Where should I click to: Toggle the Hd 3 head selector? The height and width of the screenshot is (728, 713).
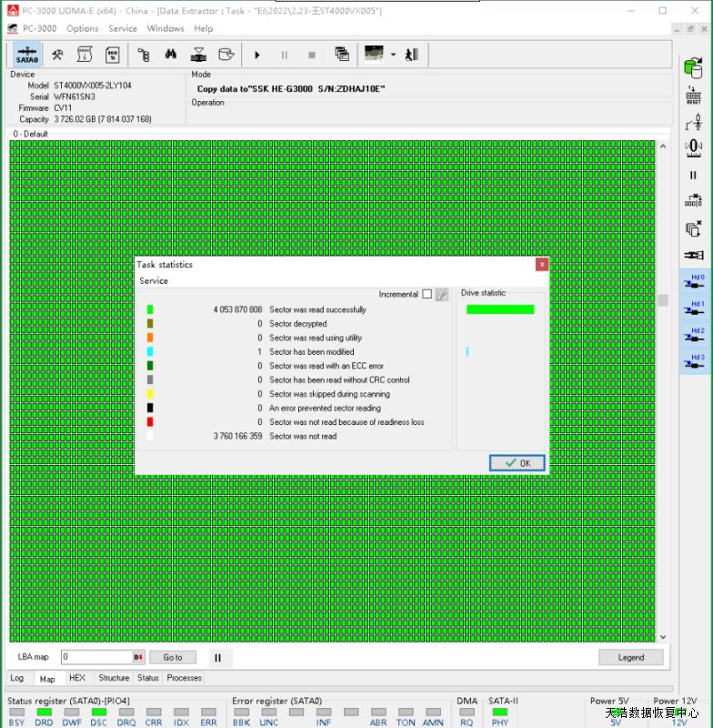tap(693, 361)
